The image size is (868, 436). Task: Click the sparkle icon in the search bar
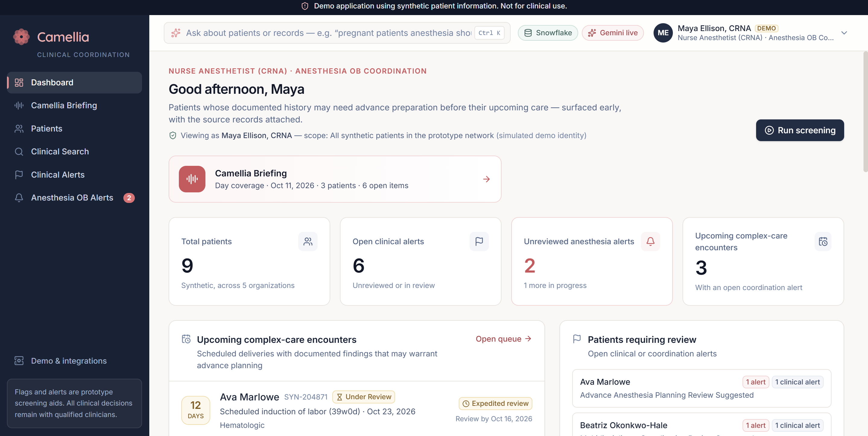tap(176, 33)
